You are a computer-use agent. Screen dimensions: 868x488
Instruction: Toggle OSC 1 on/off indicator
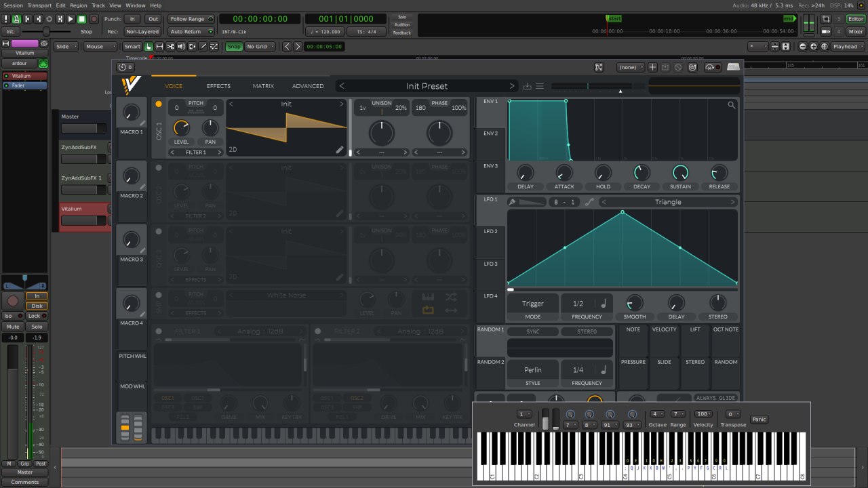click(159, 104)
